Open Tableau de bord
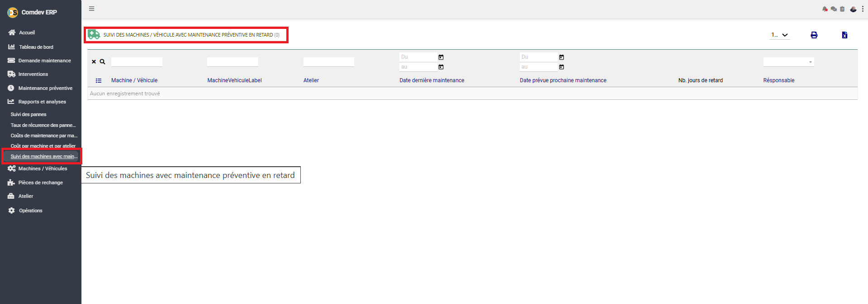The width and height of the screenshot is (868, 304). 36,47
